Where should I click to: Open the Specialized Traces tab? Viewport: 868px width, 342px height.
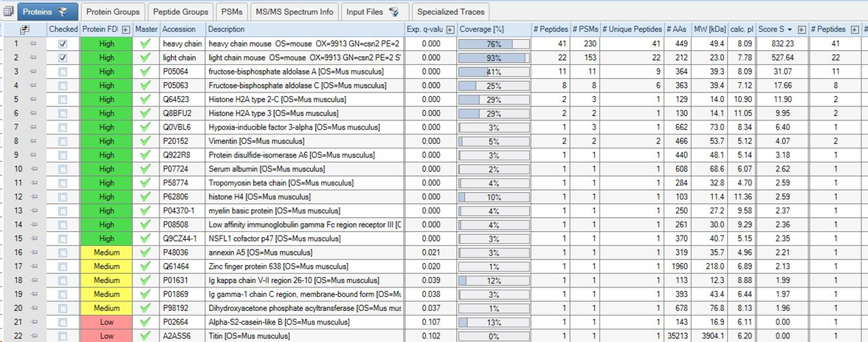(450, 12)
